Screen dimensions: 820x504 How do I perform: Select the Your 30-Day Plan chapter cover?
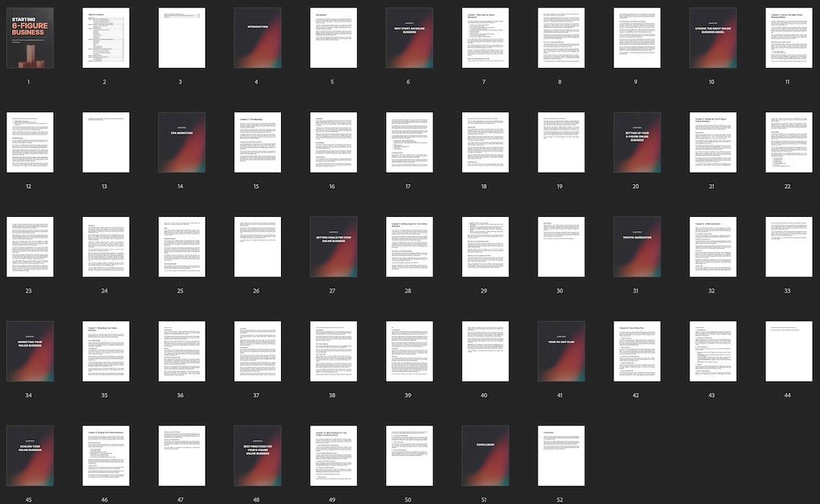pyautogui.click(x=561, y=351)
